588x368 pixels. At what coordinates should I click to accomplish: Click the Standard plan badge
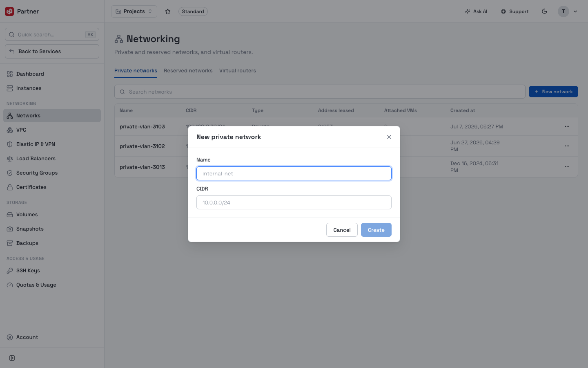pyautogui.click(x=193, y=11)
